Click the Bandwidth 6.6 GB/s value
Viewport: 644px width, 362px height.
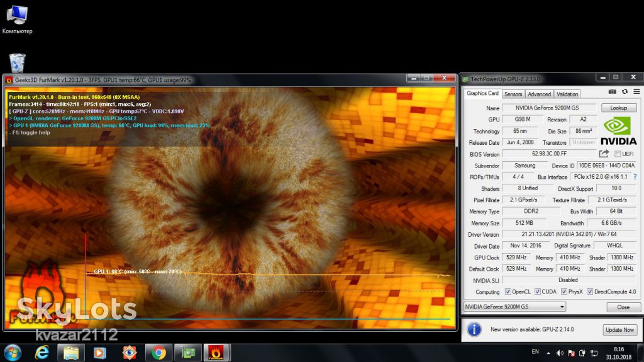tap(611, 222)
